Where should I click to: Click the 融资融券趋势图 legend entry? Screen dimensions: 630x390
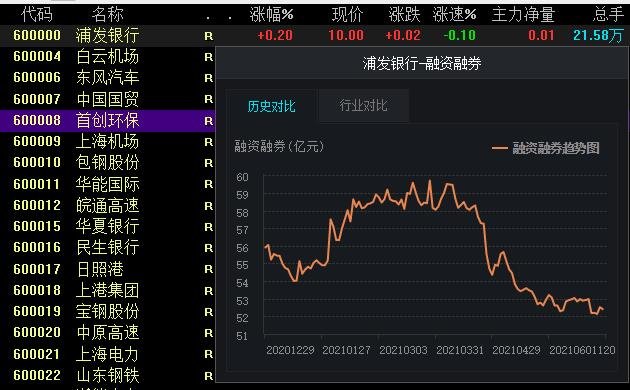546,148
